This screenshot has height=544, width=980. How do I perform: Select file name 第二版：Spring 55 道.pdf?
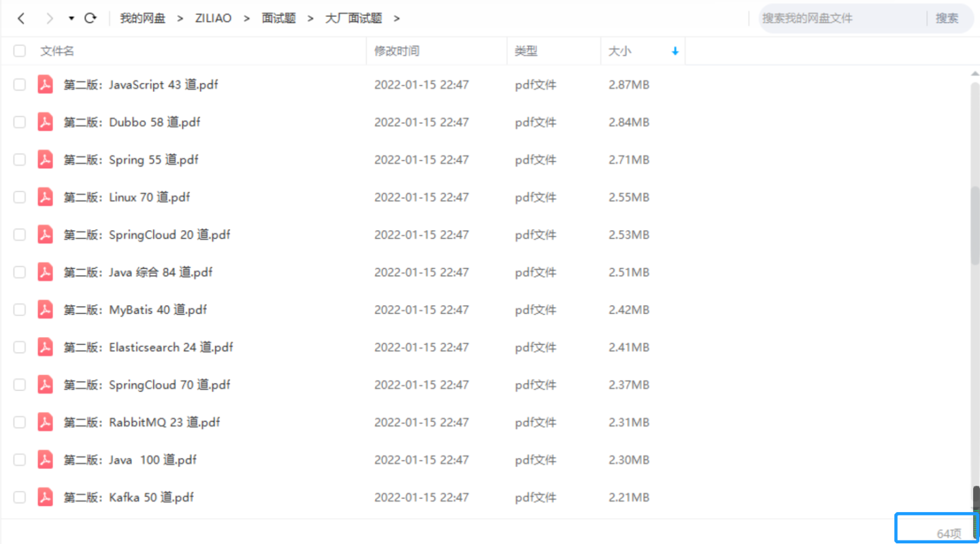(131, 159)
